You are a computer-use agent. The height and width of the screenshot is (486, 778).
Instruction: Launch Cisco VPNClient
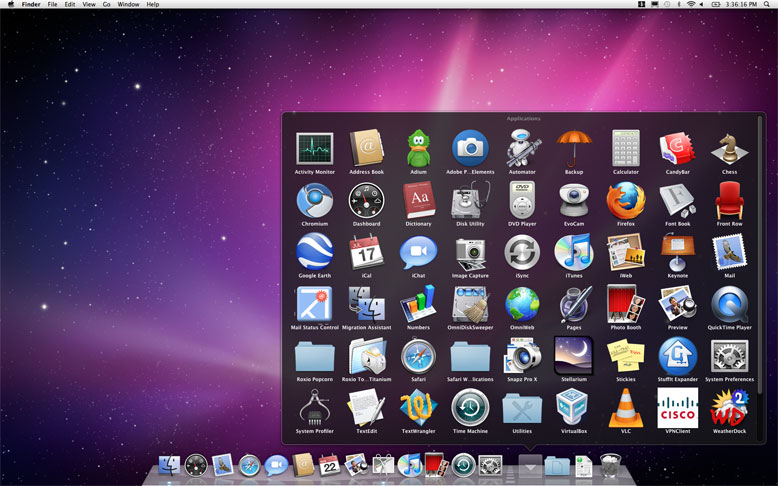click(677, 408)
